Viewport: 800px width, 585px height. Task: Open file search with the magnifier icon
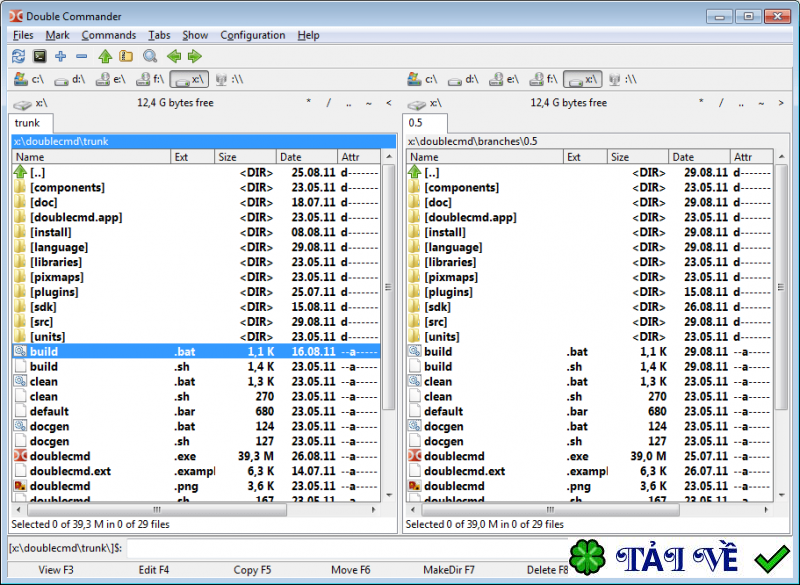coord(150,56)
